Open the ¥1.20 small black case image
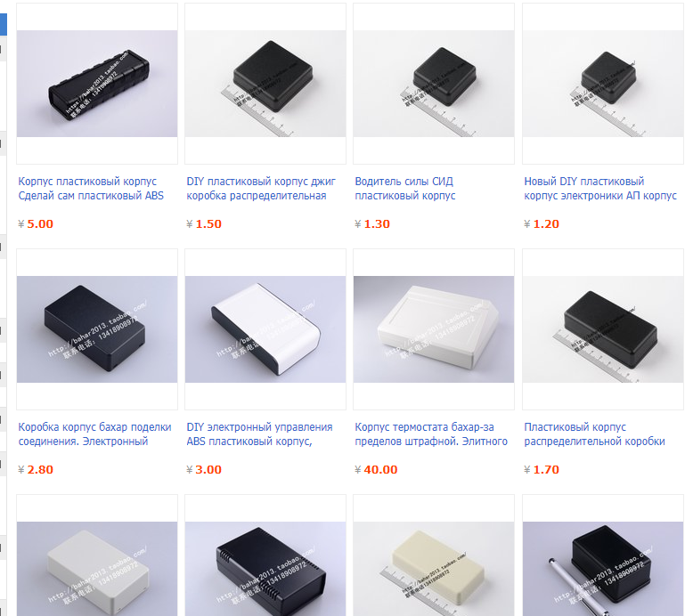This screenshot has height=616, width=685. click(x=603, y=84)
